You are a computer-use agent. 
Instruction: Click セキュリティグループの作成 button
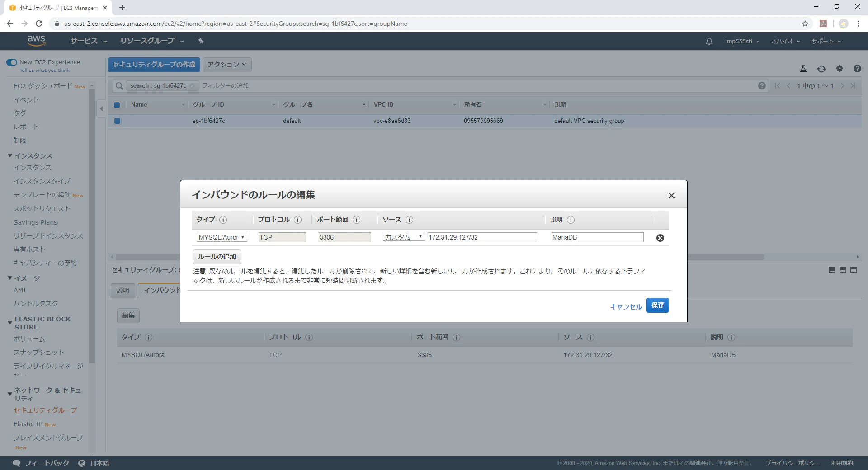click(x=154, y=65)
